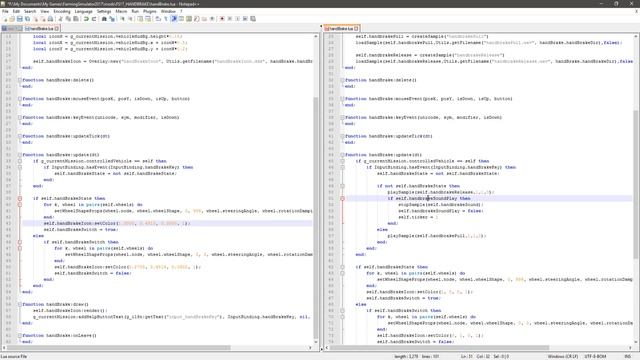Open the Plugins menu
Screen dimensions: 640x360
[149, 11]
